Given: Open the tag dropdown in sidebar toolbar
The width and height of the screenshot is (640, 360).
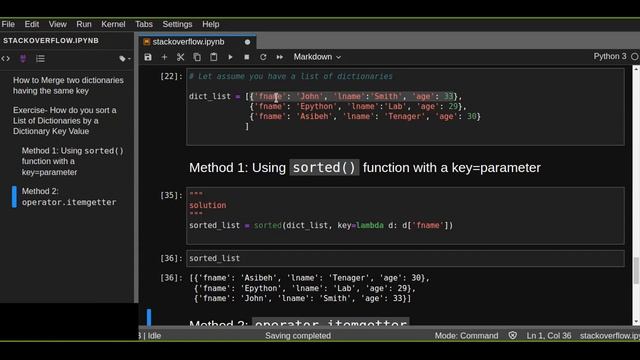Looking at the screenshot, I should (125, 59).
